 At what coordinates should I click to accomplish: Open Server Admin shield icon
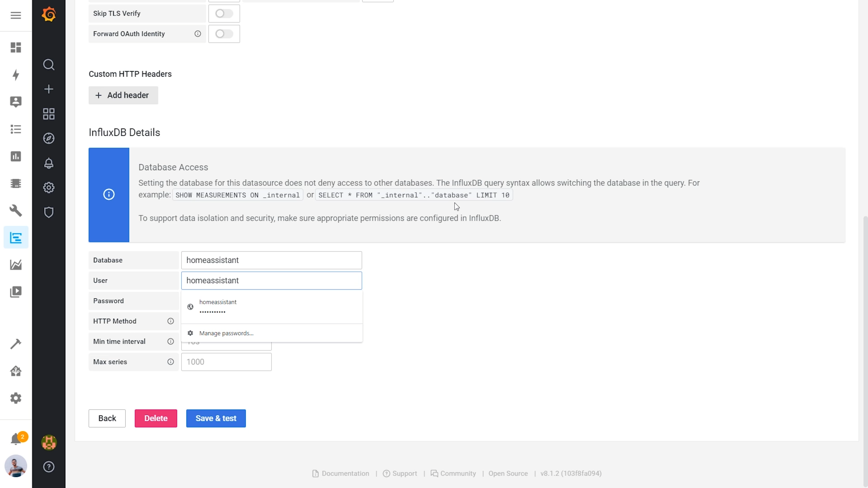(x=49, y=212)
